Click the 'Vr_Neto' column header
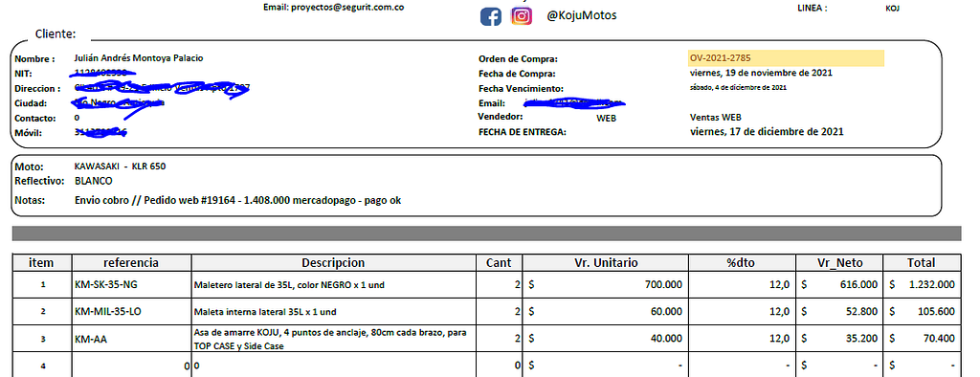 click(x=840, y=263)
